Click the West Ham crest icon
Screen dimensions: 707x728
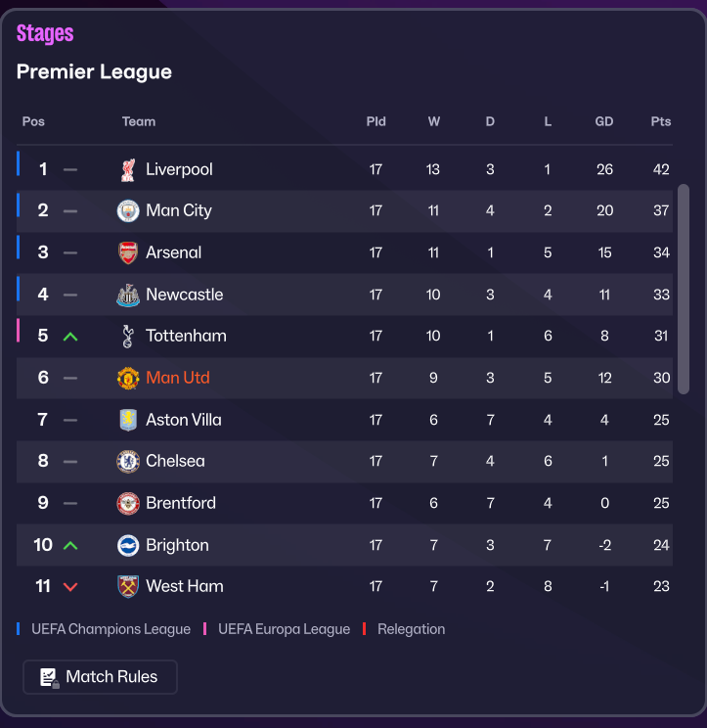[128, 586]
